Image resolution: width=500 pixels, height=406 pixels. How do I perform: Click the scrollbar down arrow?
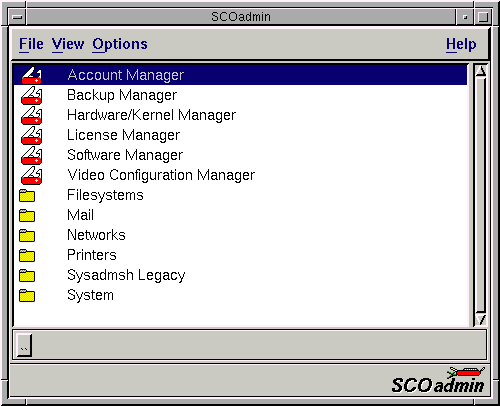pyautogui.click(x=481, y=320)
